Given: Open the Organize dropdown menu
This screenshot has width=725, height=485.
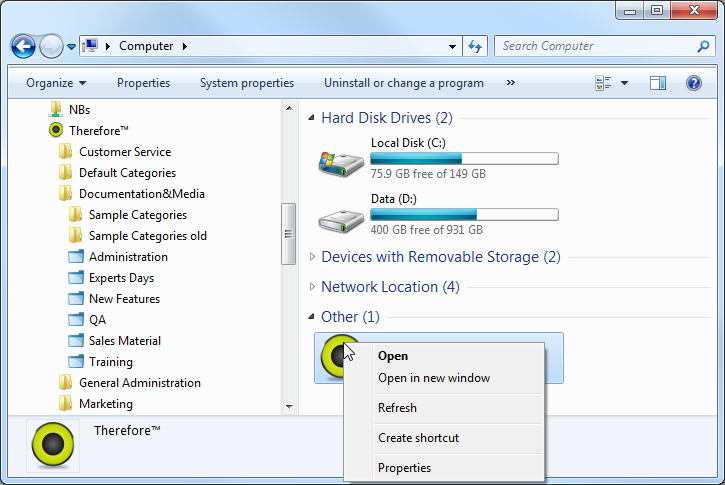Looking at the screenshot, I should pyautogui.click(x=56, y=83).
